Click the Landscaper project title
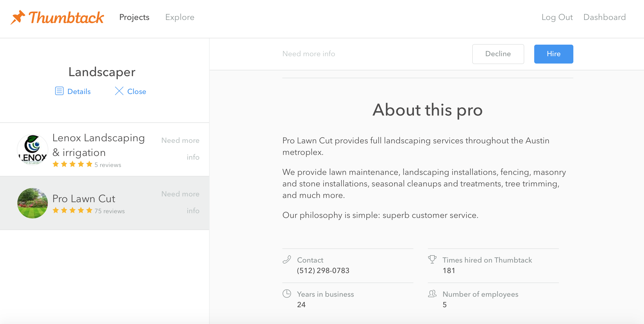The width and height of the screenshot is (644, 324). 102,72
